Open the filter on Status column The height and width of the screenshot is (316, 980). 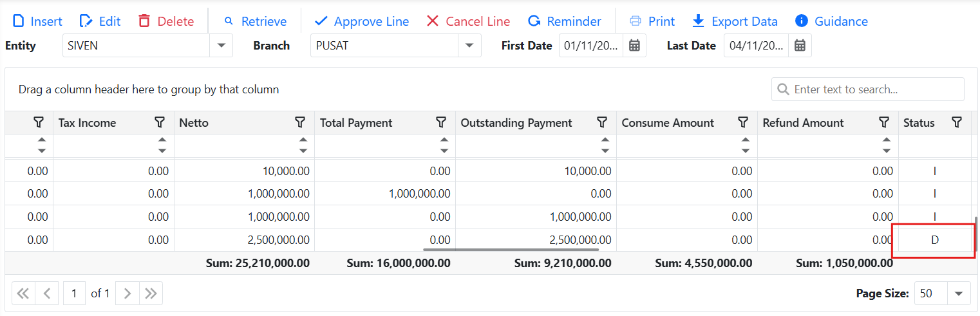point(957,122)
